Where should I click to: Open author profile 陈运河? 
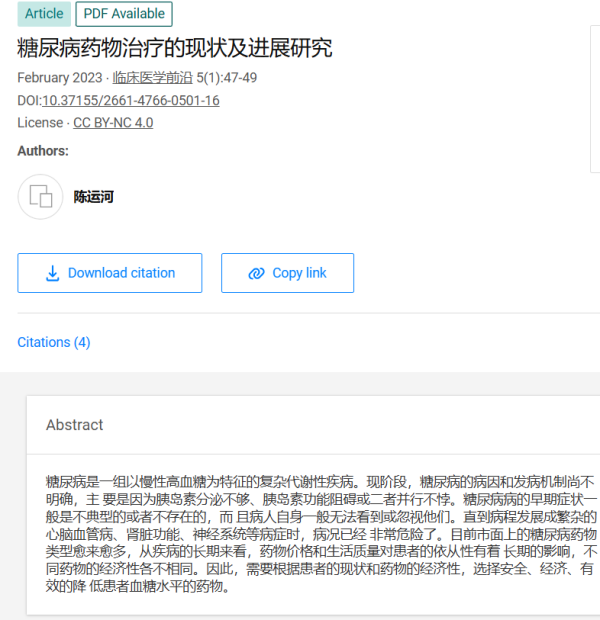click(94, 197)
